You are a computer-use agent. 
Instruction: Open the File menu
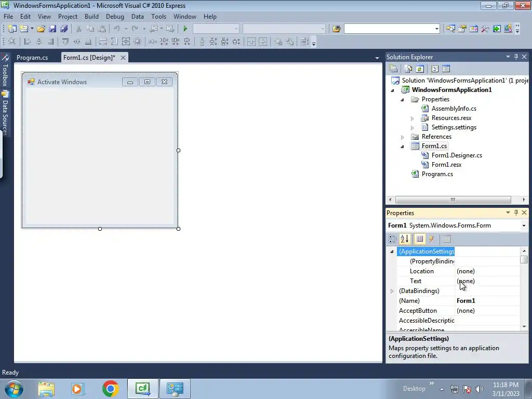click(x=8, y=16)
